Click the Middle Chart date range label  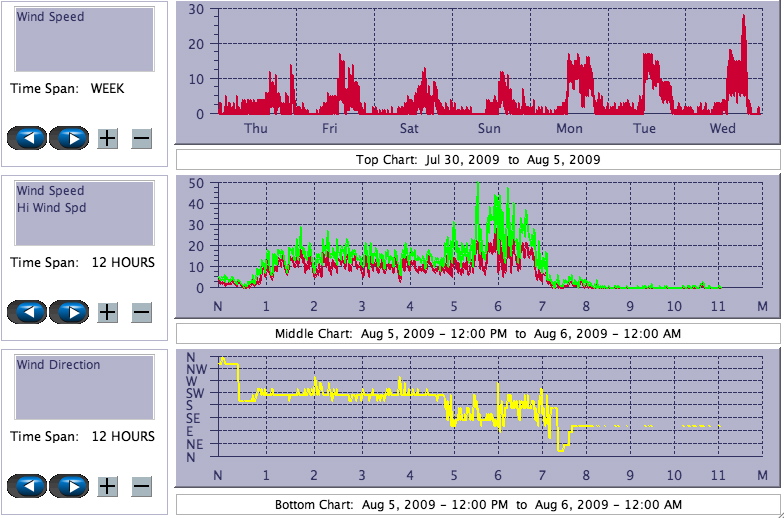tap(478, 333)
